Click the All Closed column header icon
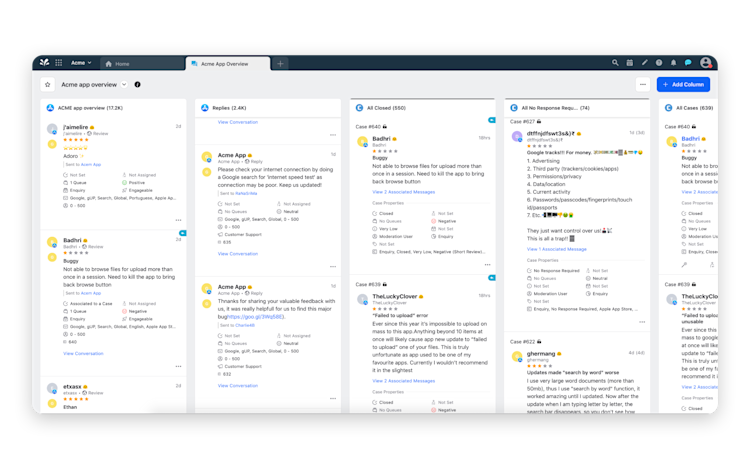 359,108
